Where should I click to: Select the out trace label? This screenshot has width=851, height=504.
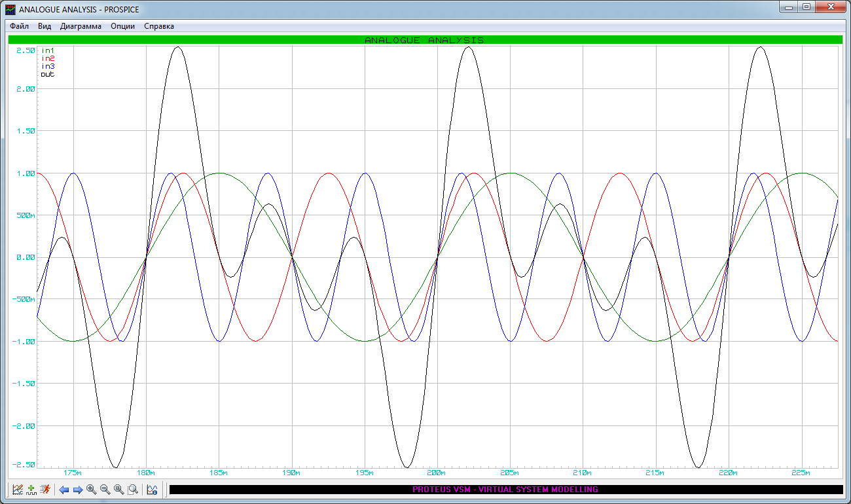click(x=48, y=74)
